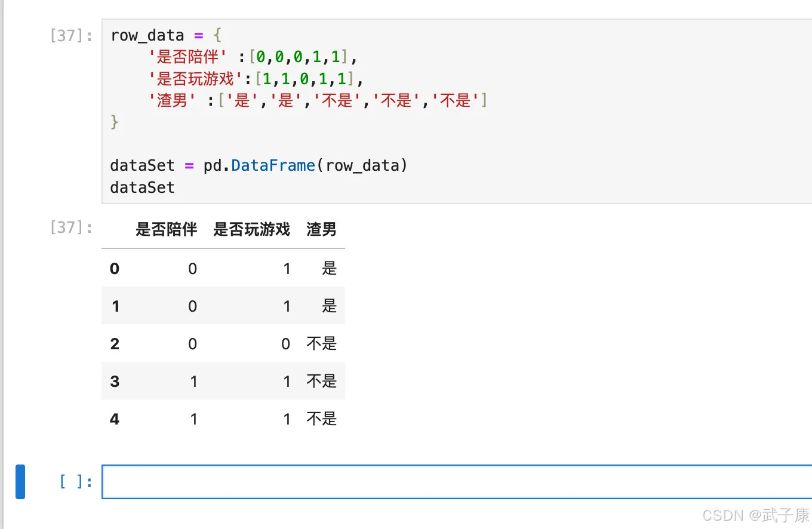This screenshot has width=812, height=529.
Task: Click column header '渣男' in output table
Action: click(322, 229)
